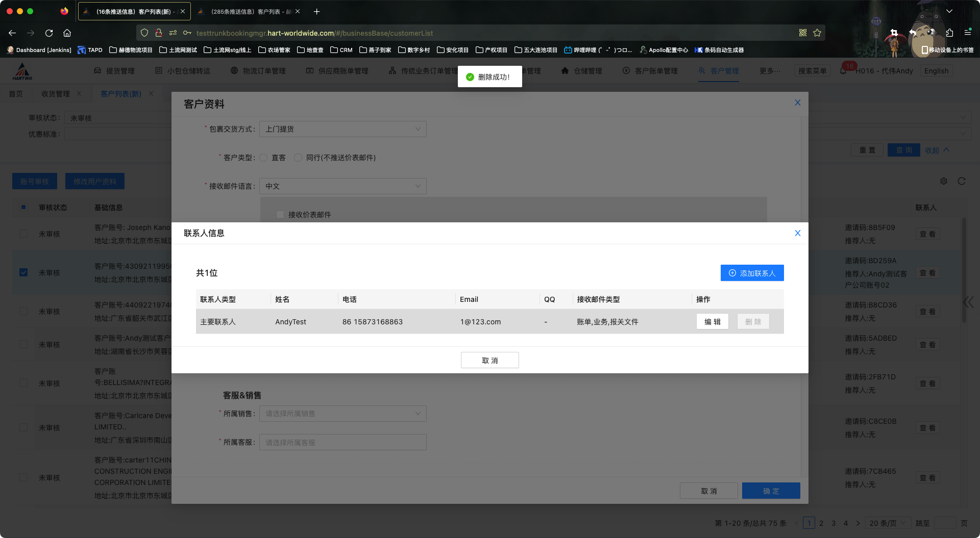Image resolution: width=980 pixels, height=538 pixels.
Task: Expand the 所属销售 dropdown
Action: pos(342,414)
